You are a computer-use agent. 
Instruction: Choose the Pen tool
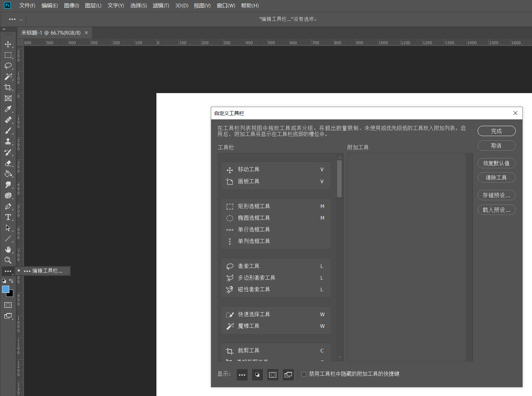8,206
